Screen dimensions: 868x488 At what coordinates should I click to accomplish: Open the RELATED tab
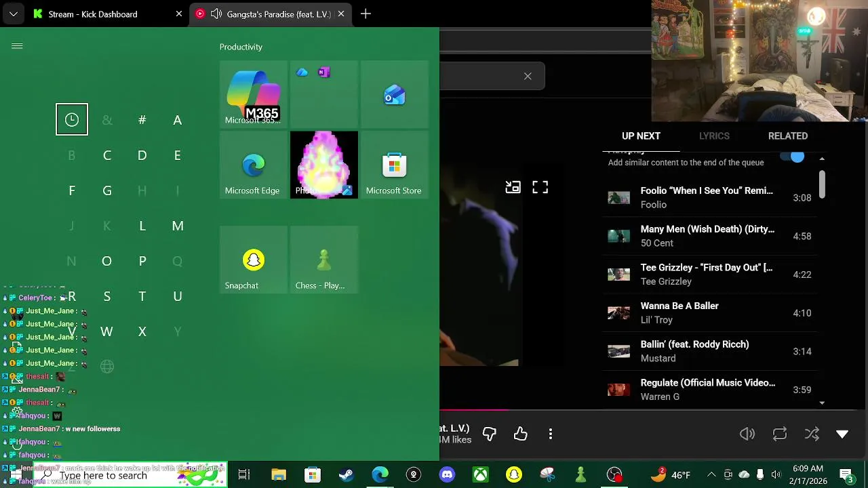coord(788,136)
